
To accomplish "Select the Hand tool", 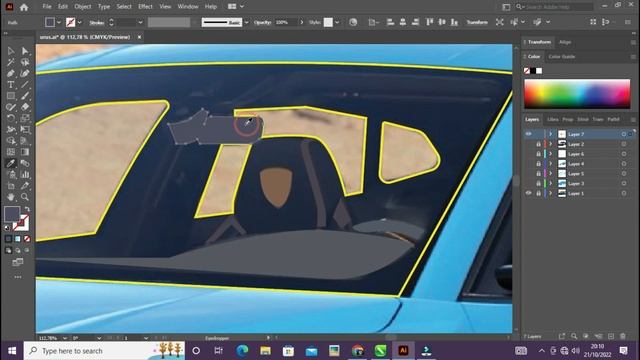I will pyautogui.click(x=11, y=197).
